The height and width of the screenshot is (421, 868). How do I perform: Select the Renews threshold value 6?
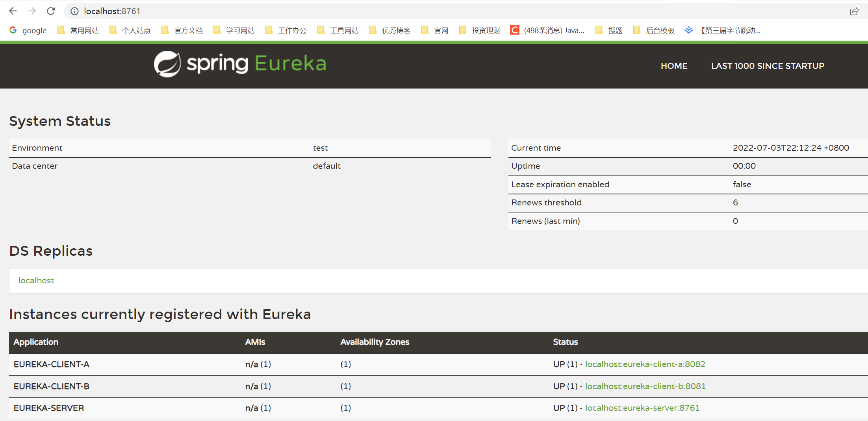735,203
